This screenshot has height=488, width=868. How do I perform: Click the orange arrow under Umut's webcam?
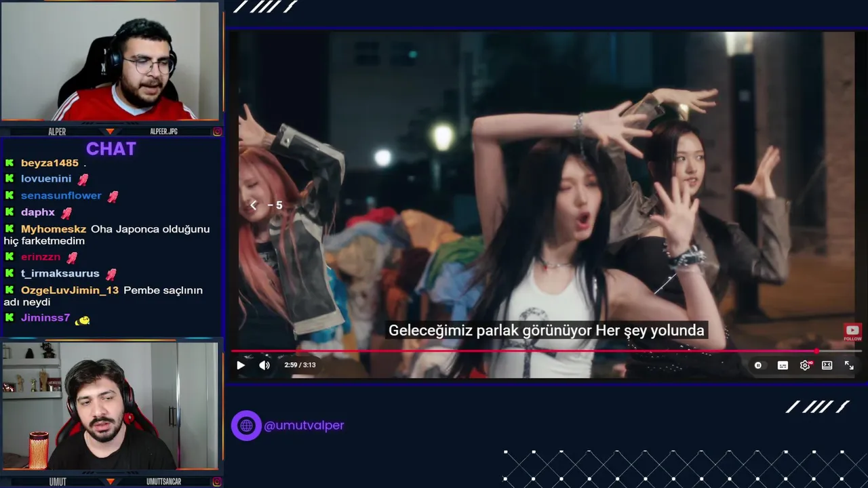[110, 482]
